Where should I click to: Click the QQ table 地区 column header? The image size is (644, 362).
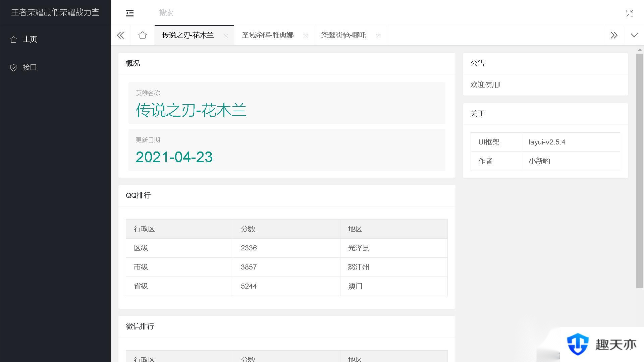394,229
